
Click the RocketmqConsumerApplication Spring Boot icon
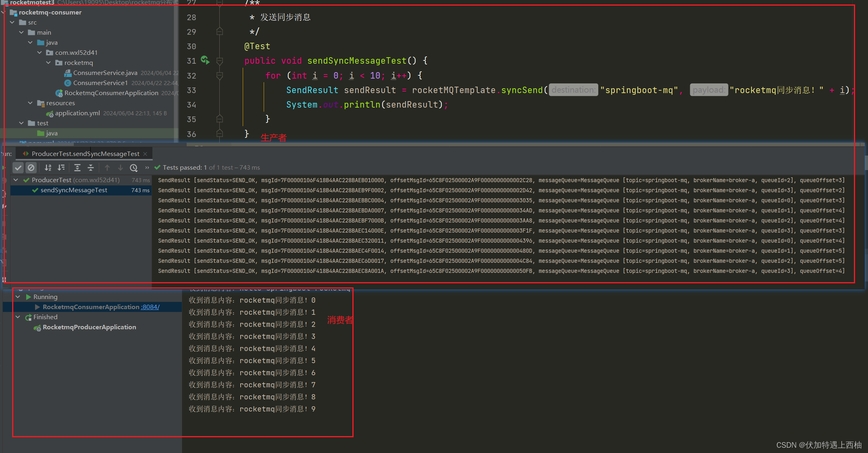coord(59,93)
